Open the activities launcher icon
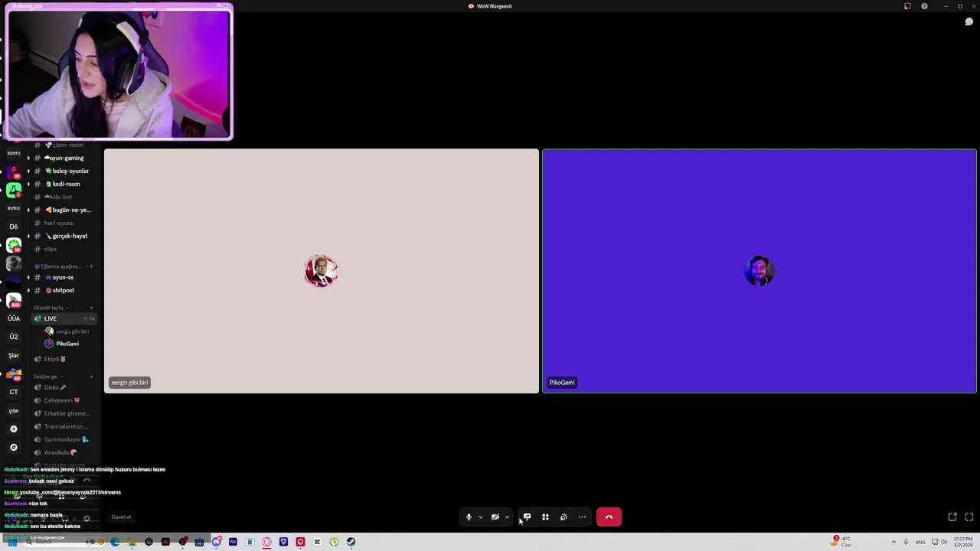 (545, 517)
